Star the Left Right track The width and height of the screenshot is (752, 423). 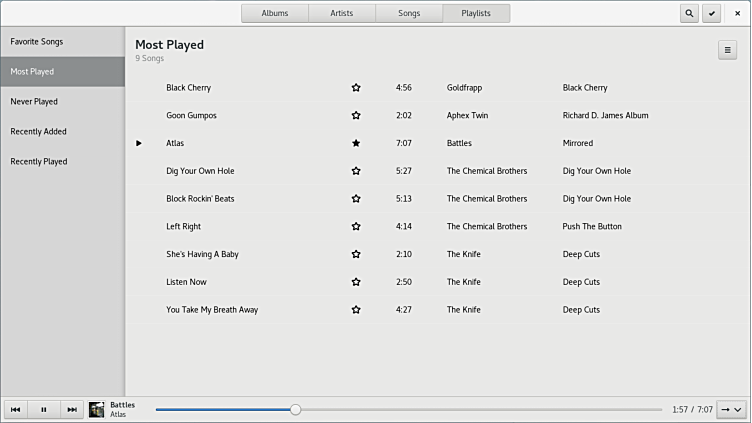(x=356, y=227)
